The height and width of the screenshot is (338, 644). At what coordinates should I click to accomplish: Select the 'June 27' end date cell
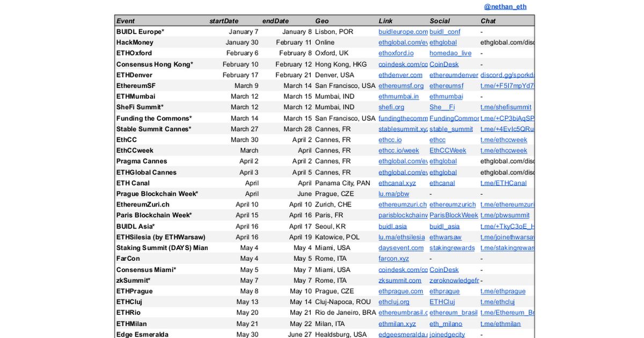click(x=287, y=335)
